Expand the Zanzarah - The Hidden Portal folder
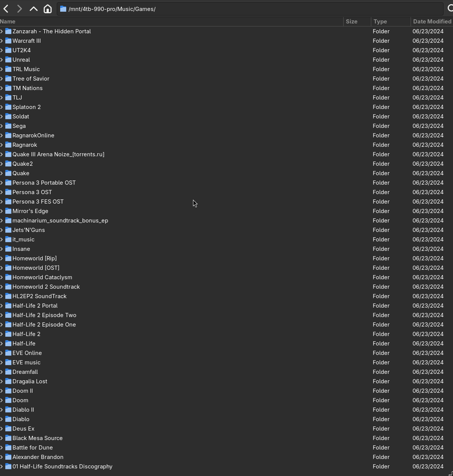 2,31
